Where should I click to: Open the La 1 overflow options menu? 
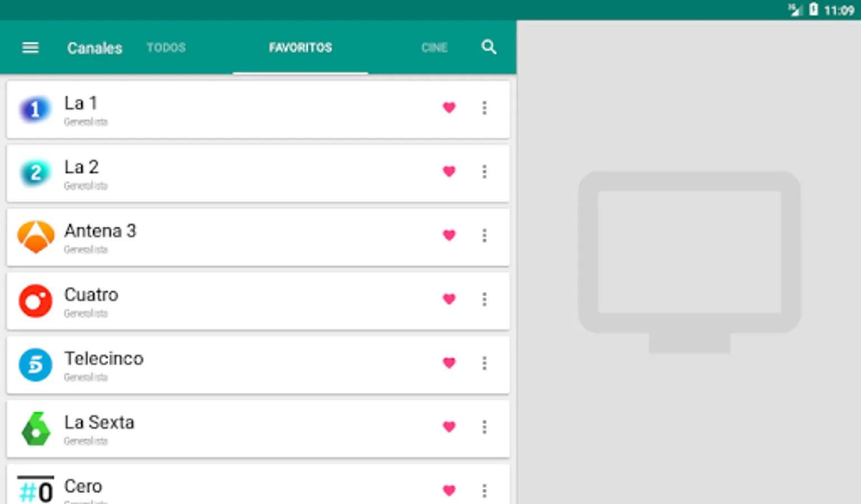[484, 108]
